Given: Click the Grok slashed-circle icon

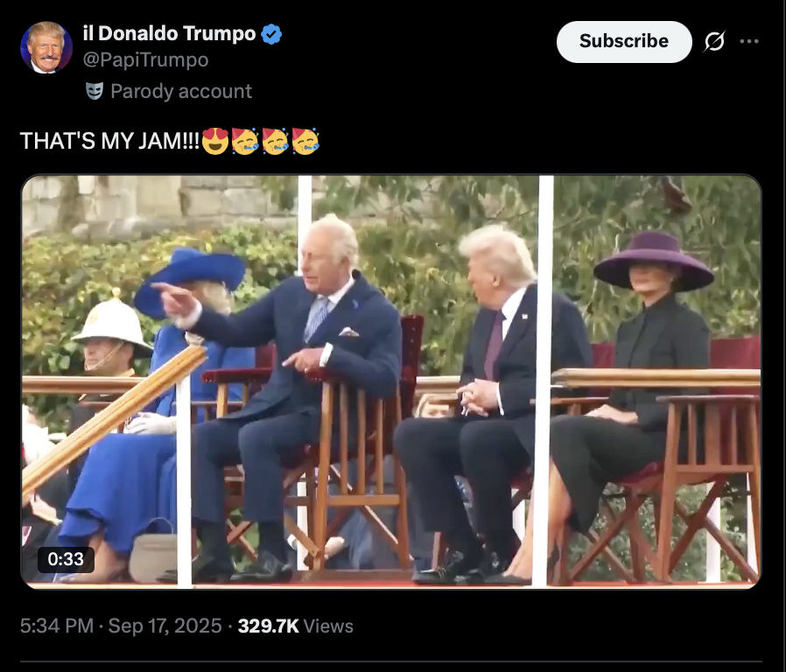Looking at the screenshot, I should (714, 42).
